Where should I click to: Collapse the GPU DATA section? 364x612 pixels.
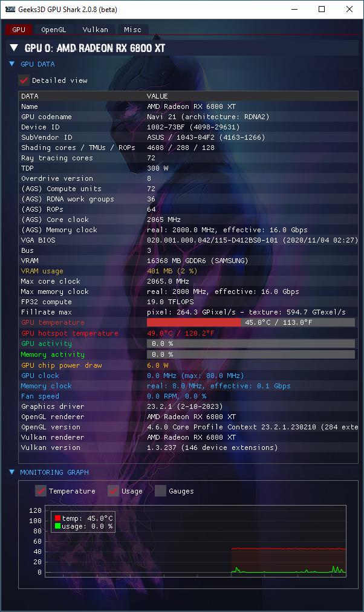click(12, 64)
